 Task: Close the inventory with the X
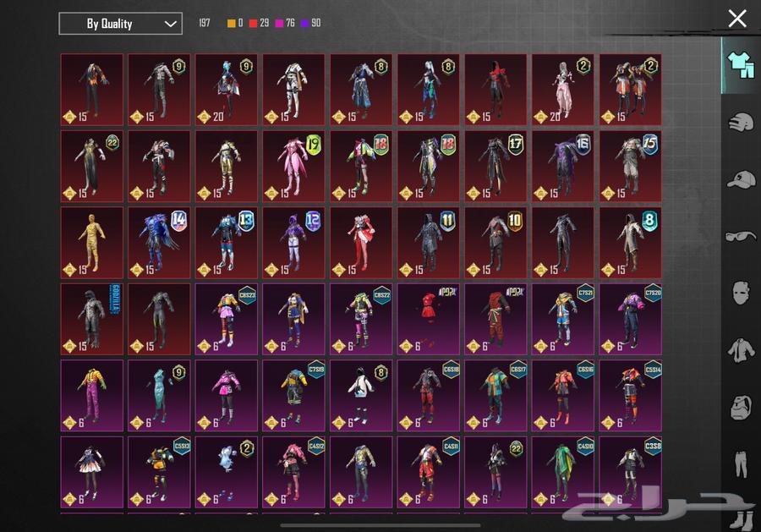[x=737, y=19]
